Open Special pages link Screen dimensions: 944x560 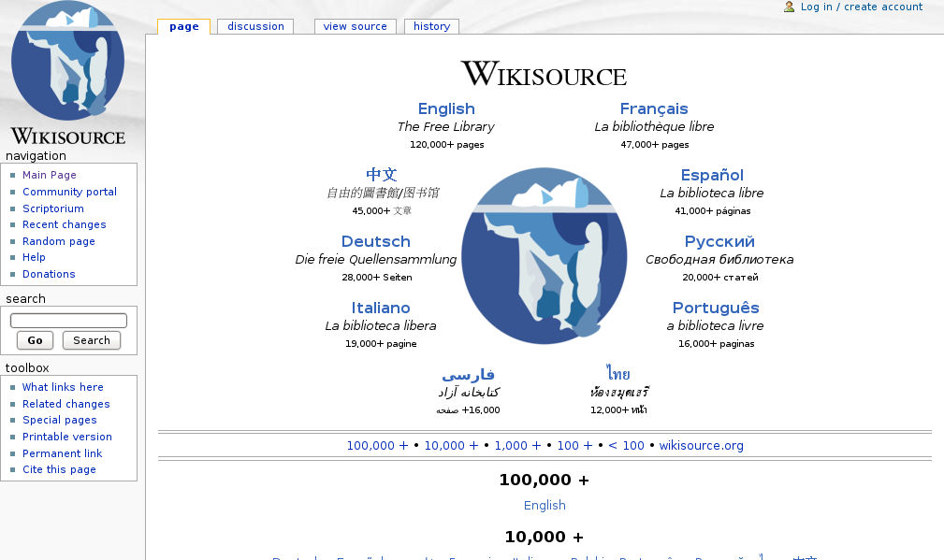pos(60,420)
